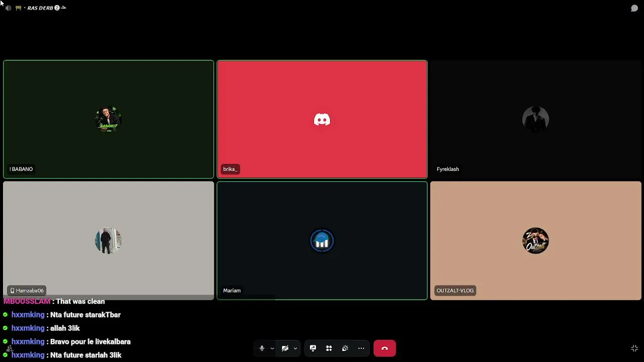
Task: Click the ! BABANO name label
Action: (21, 169)
